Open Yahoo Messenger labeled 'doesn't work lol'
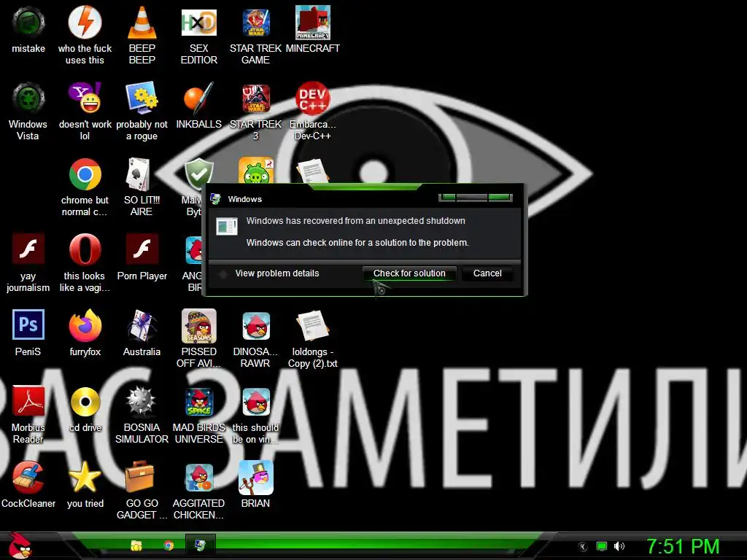This screenshot has width=747, height=560. 85,98
